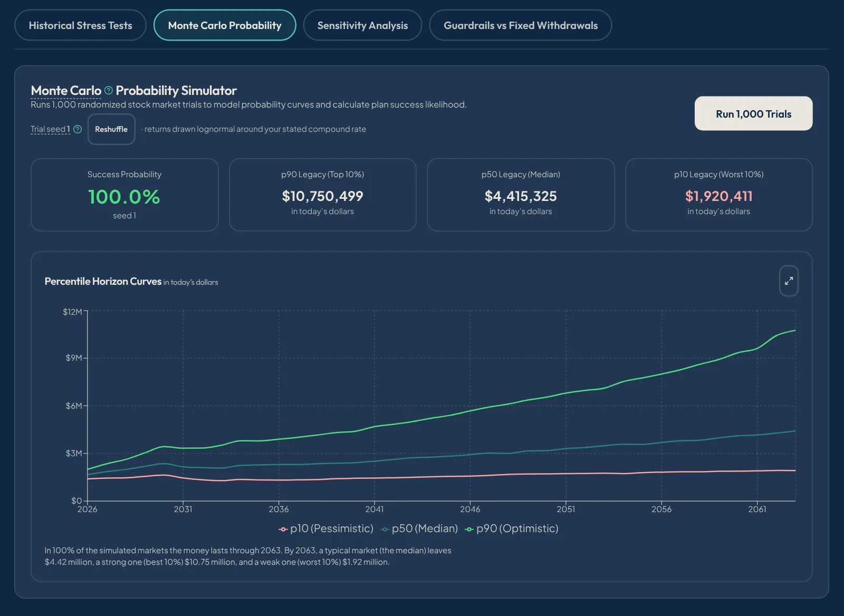The height and width of the screenshot is (616, 844).
Task: Click the Trial seed 1 label
Action: [50, 129]
